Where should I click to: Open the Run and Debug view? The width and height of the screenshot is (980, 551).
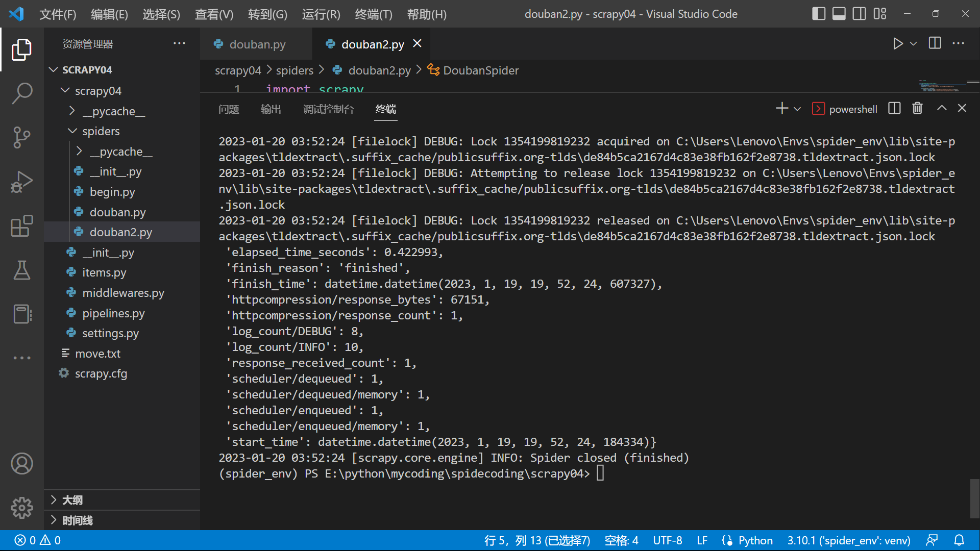pos(21,182)
